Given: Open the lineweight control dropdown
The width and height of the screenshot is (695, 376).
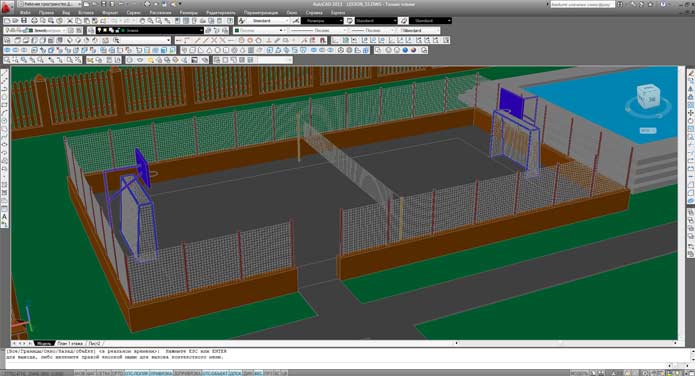Looking at the screenshot, I should [x=373, y=31].
